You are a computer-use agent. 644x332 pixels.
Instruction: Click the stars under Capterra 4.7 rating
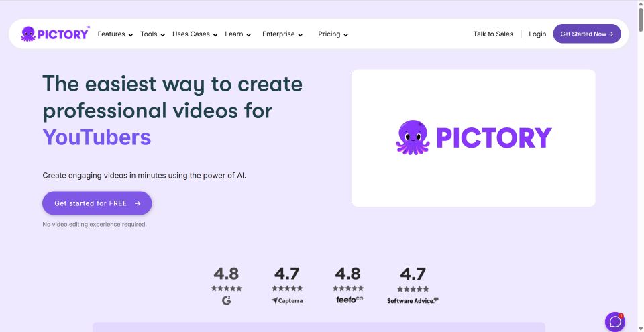(287, 288)
